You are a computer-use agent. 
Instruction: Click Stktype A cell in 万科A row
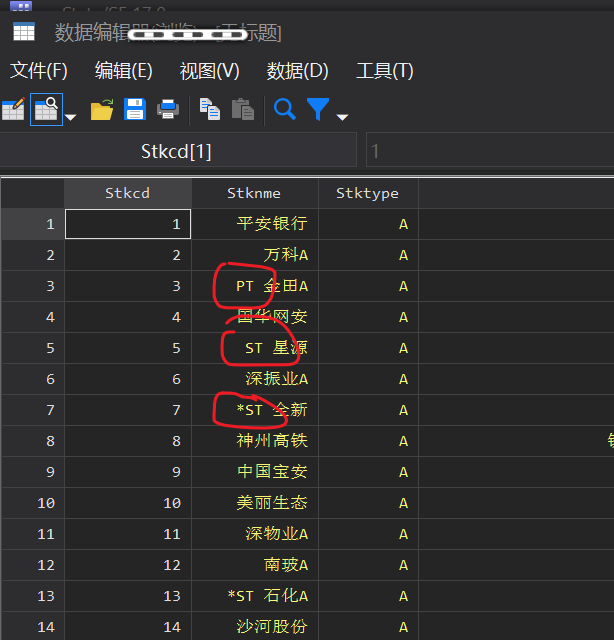(x=368, y=255)
